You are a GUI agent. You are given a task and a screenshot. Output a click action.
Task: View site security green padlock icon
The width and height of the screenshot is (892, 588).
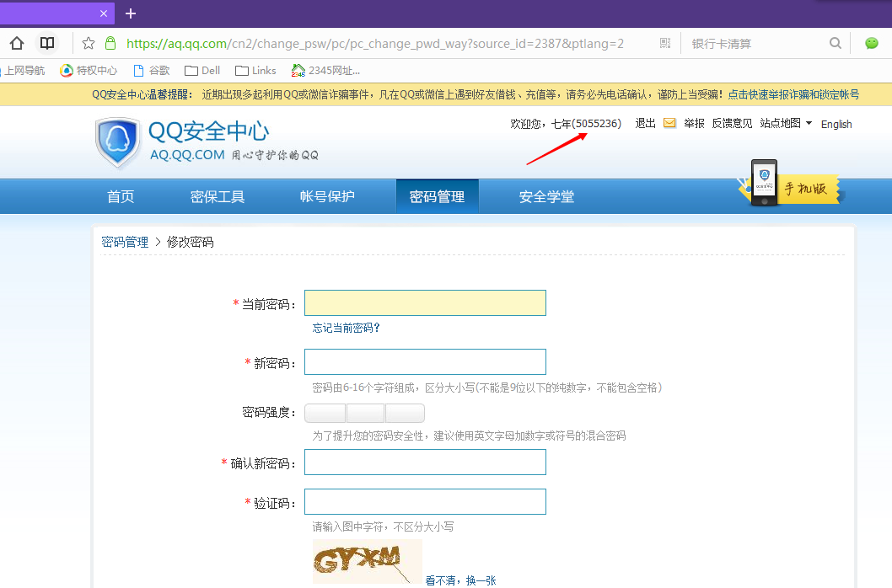click(x=111, y=43)
